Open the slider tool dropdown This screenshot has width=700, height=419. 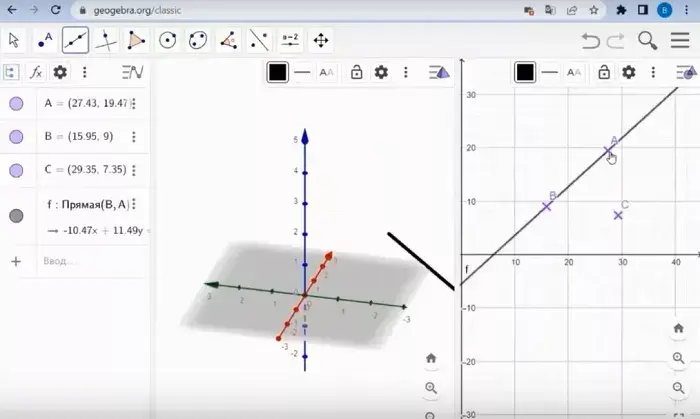click(x=290, y=41)
